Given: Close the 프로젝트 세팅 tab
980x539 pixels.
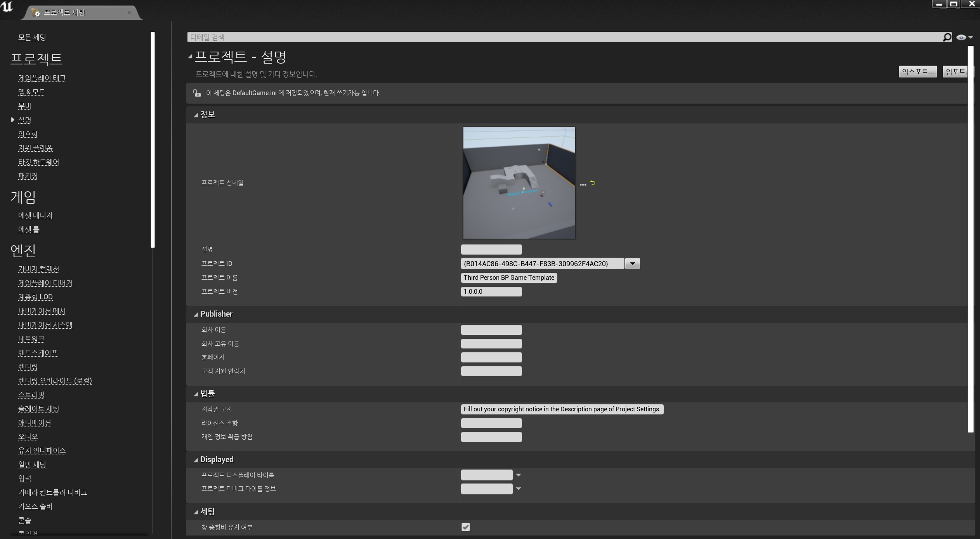Looking at the screenshot, I should click(x=129, y=12).
